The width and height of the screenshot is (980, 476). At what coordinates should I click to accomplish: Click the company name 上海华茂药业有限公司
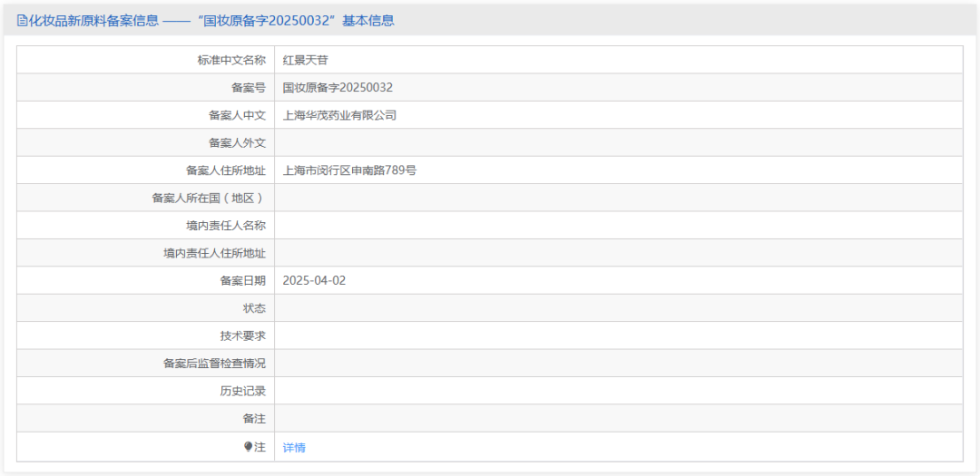tap(339, 115)
